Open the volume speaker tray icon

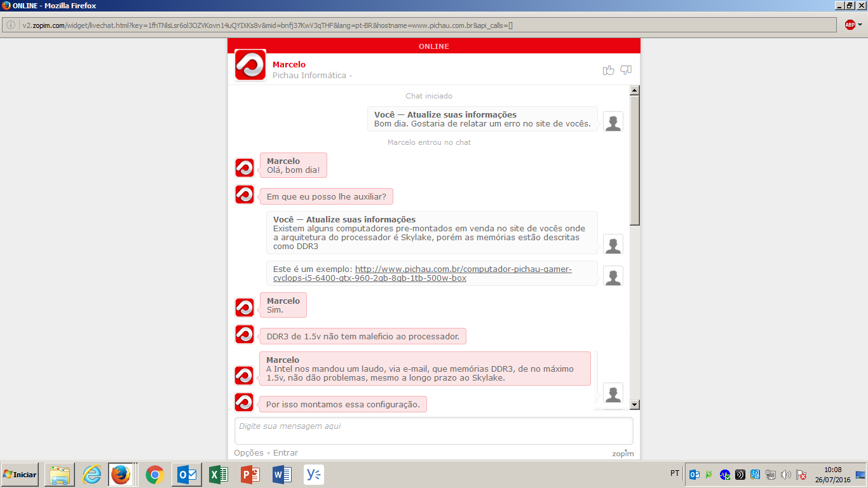(786, 475)
